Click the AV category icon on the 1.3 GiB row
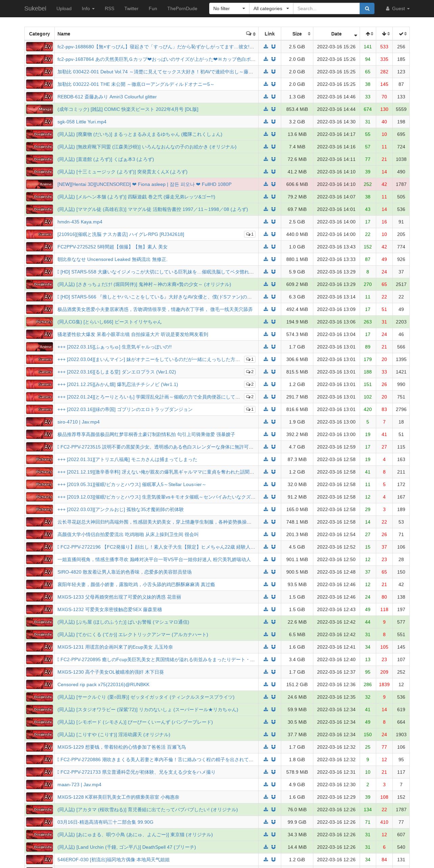 [x=40, y=97]
